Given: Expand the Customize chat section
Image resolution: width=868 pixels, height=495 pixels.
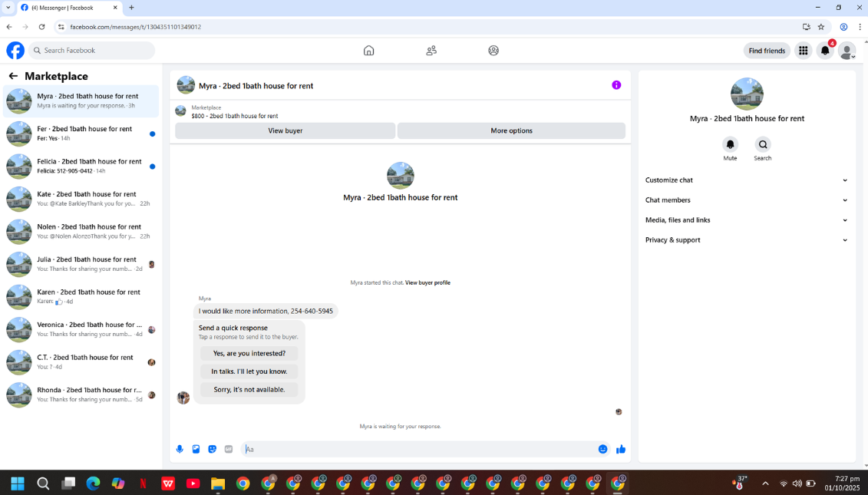Looking at the screenshot, I should pos(746,180).
